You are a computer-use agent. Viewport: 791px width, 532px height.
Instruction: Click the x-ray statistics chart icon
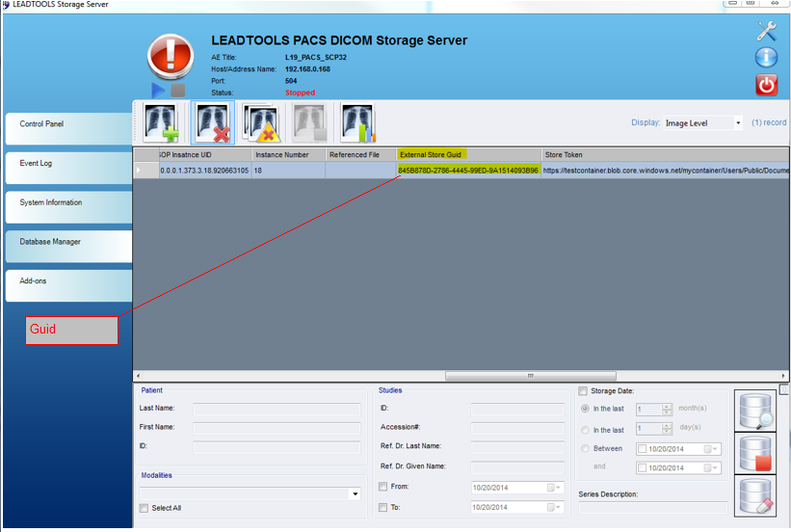[x=358, y=122]
